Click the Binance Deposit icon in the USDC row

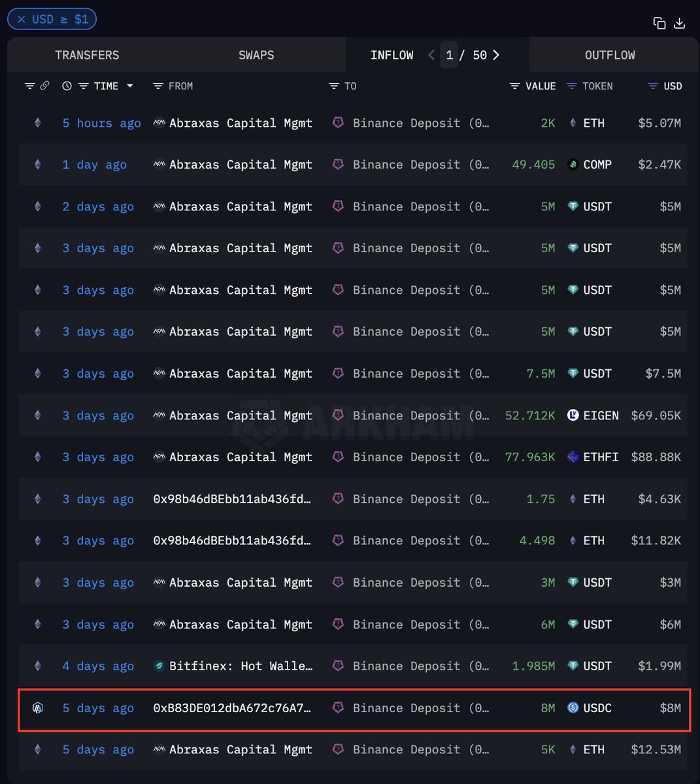click(338, 708)
